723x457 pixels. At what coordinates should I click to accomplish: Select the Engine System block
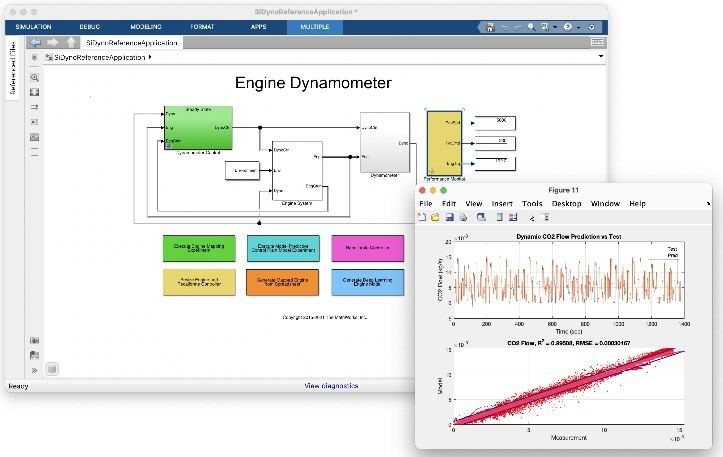coord(297,171)
